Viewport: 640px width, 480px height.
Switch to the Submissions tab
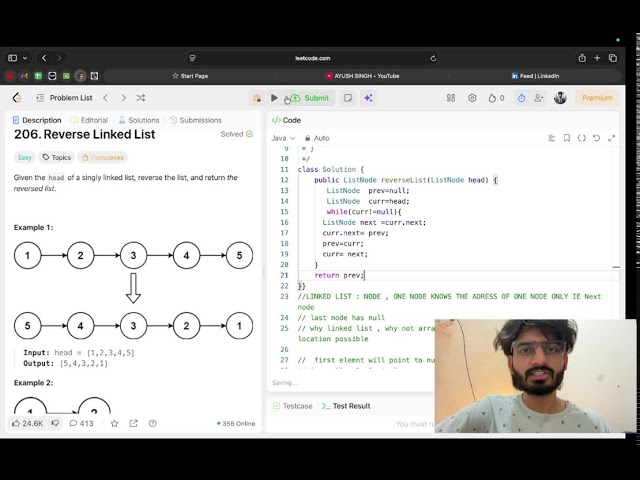tap(196, 120)
